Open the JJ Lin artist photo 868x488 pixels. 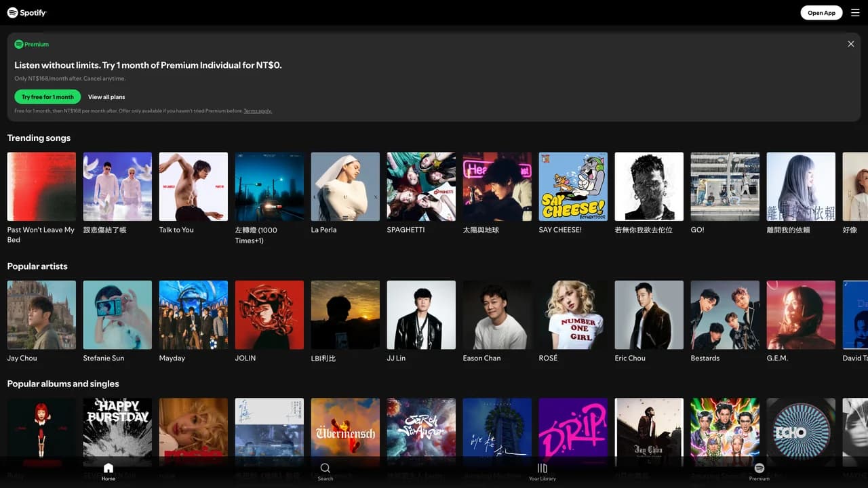(421, 315)
